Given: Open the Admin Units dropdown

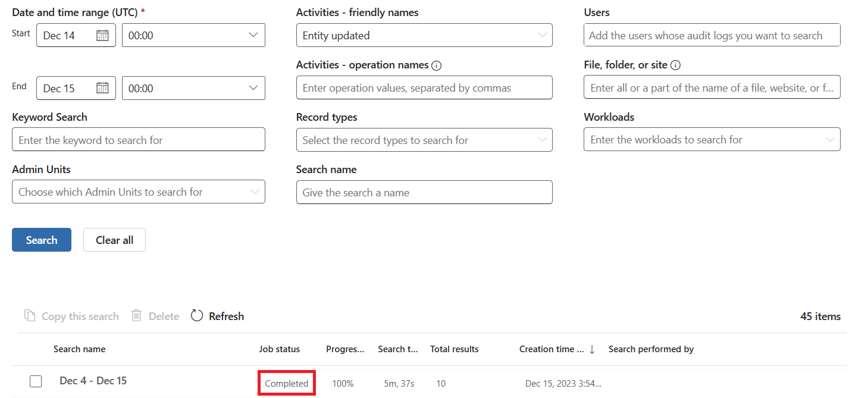Looking at the screenshot, I should [255, 192].
